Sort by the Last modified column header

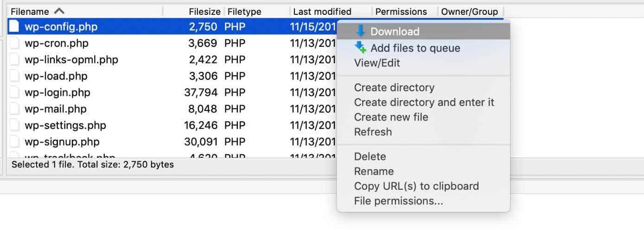[x=322, y=12]
